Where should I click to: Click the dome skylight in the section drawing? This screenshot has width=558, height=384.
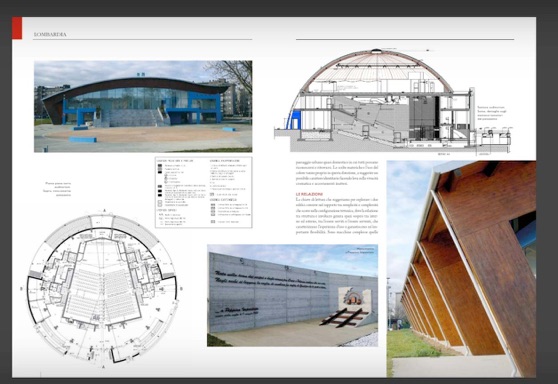(x=374, y=51)
